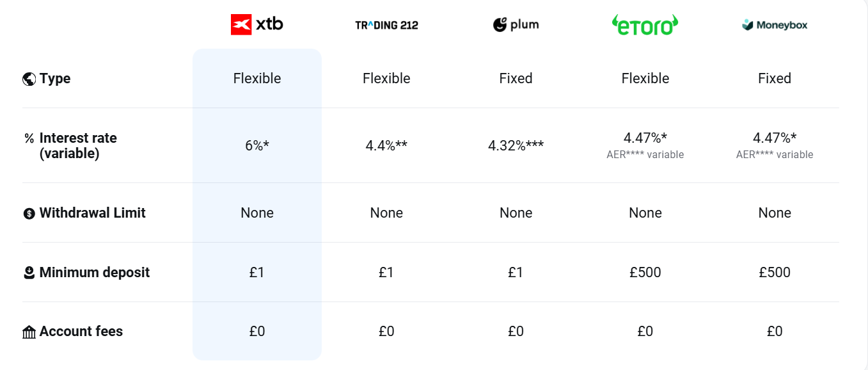
Task: Click Trading 212's 4.4%** interest rate
Action: tap(386, 145)
